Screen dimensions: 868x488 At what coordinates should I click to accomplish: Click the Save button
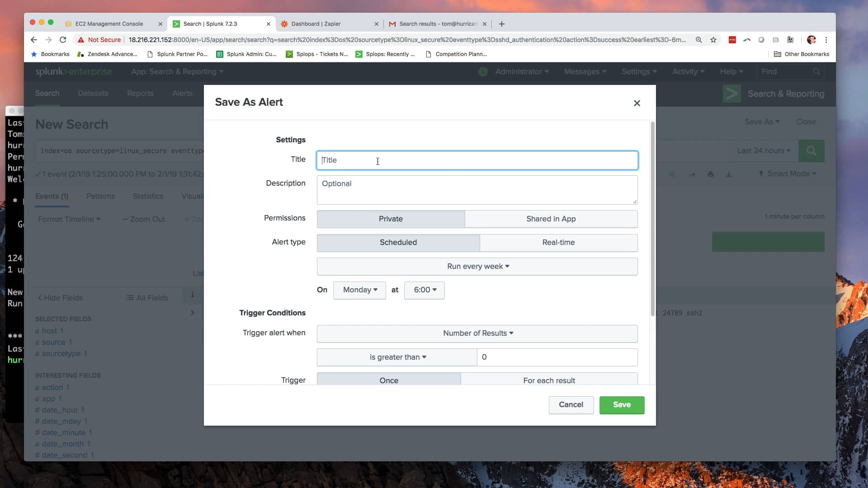coord(622,405)
